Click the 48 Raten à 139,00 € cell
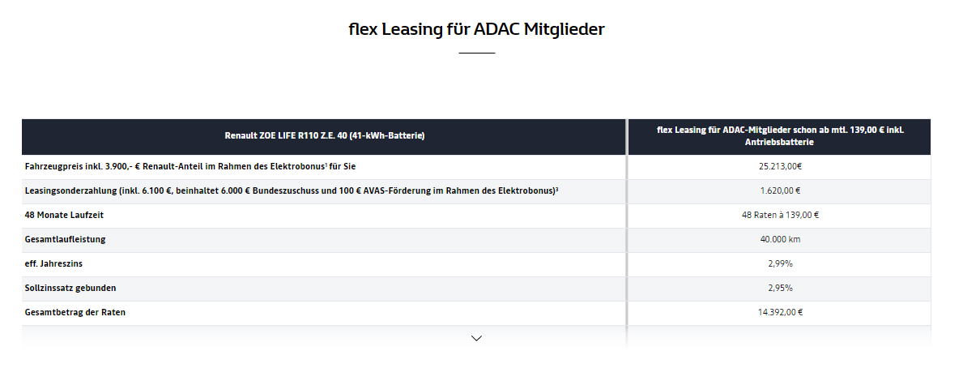Image resolution: width=980 pixels, height=368 pixels. pyautogui.click(x=779, y=216)
